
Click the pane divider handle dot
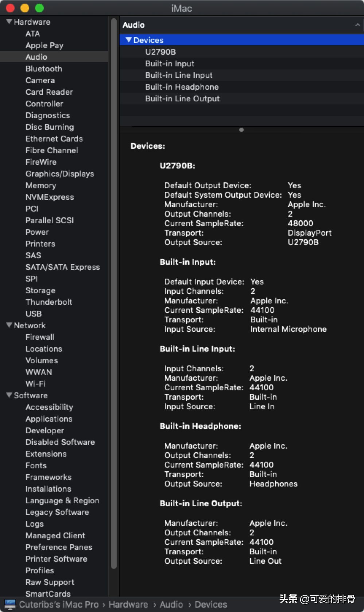[241, 130]
